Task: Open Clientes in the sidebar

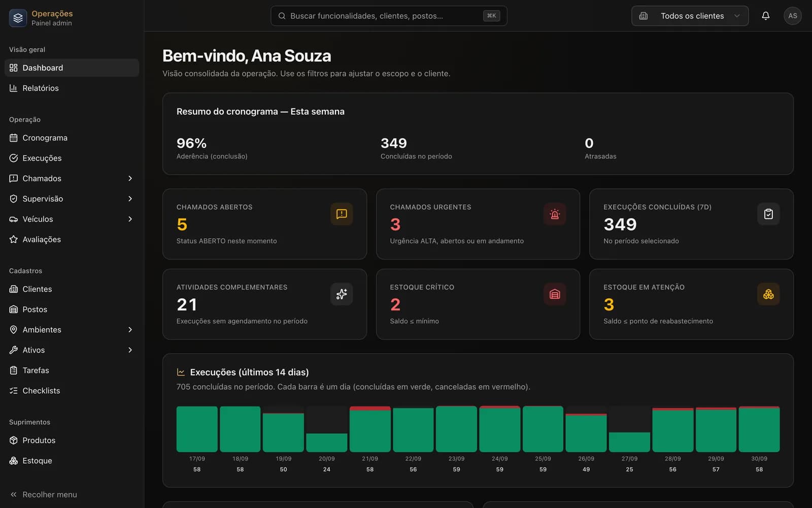Action: [72, 289]
